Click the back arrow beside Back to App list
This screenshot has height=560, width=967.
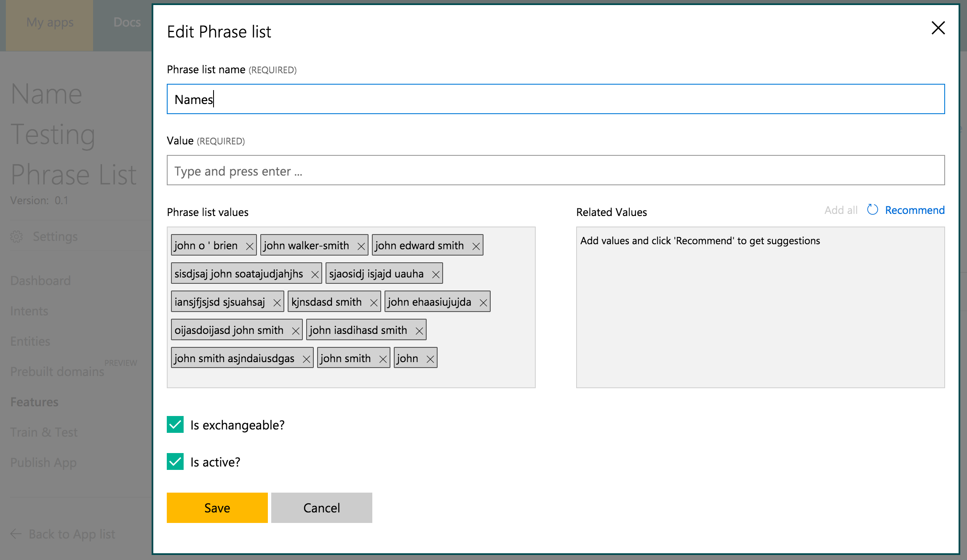pyautogui.click(x=16, y=533)
